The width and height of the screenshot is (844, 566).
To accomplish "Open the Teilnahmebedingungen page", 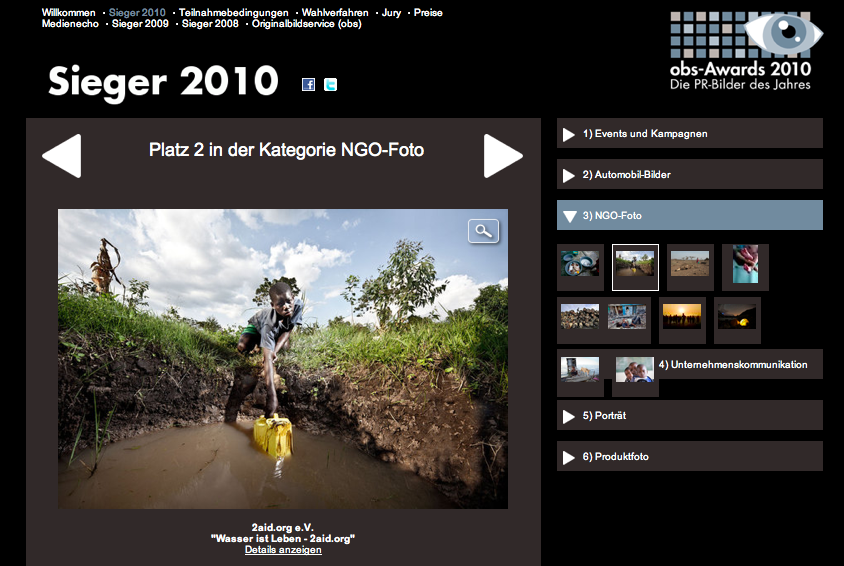I will (x=234, y=12).
